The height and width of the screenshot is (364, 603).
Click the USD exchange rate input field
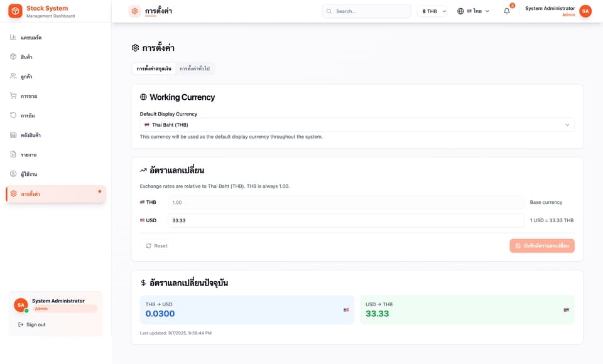pos(345,220)
